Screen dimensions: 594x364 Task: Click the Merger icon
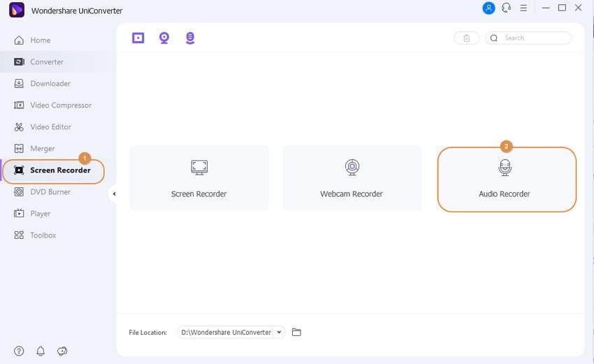click(x=19, y=149)
